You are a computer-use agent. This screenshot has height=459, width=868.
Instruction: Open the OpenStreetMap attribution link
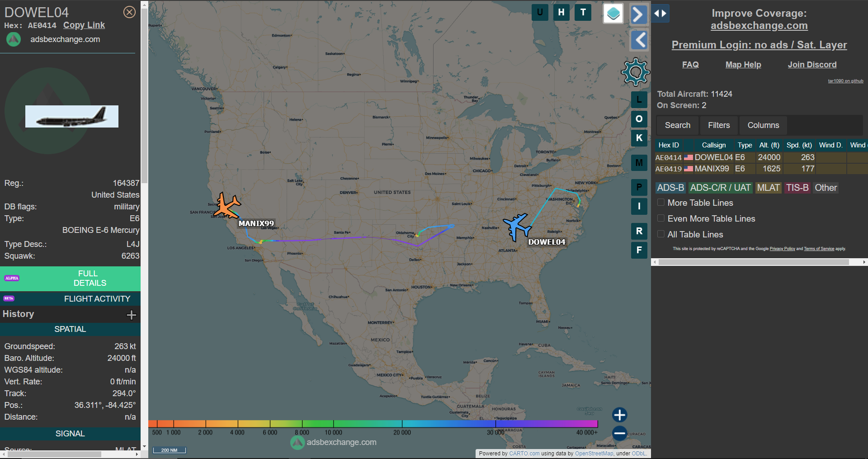pos(594,454)
